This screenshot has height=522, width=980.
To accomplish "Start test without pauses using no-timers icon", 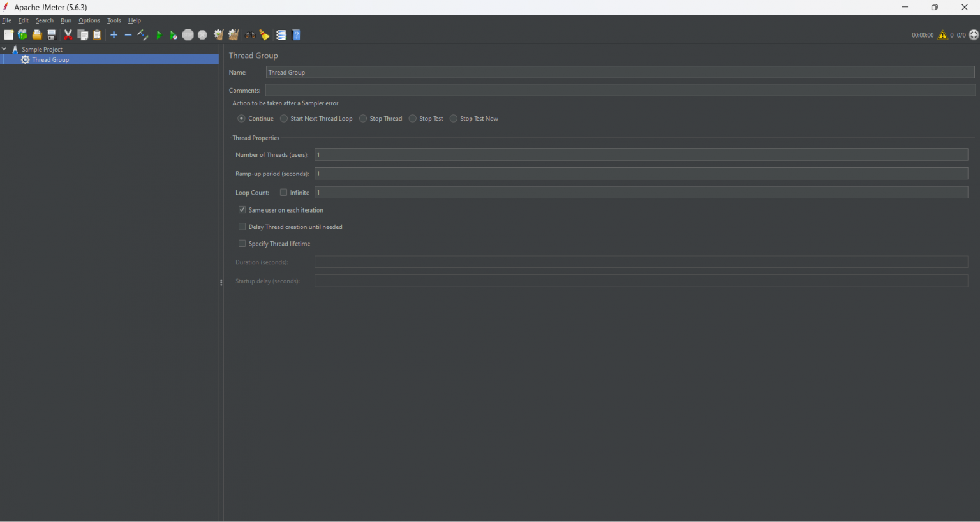I will (x=173, y=35).
